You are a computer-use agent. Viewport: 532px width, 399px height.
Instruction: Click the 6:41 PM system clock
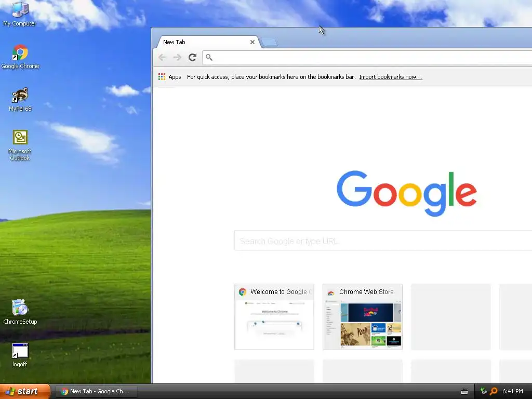coord(513,391)
